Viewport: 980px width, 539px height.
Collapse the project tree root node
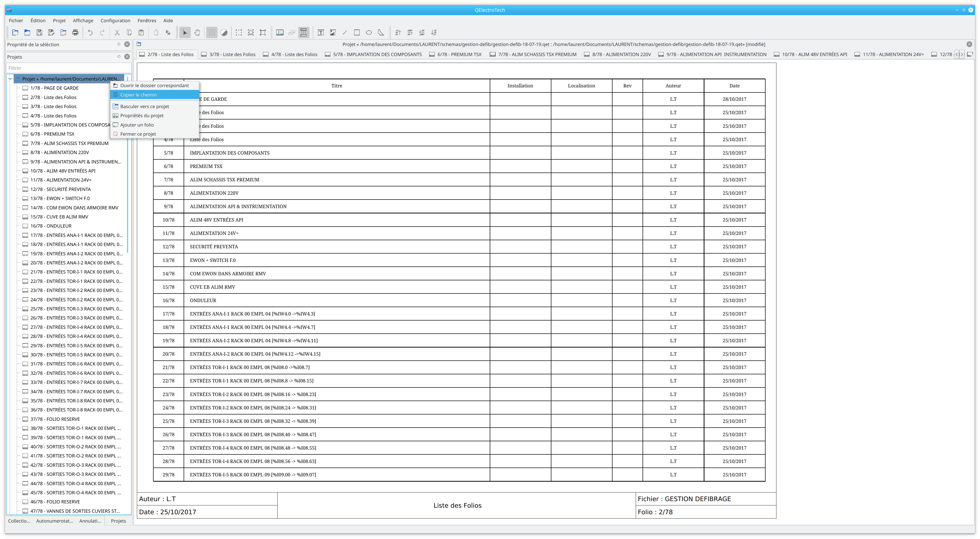tap(10, 79)
